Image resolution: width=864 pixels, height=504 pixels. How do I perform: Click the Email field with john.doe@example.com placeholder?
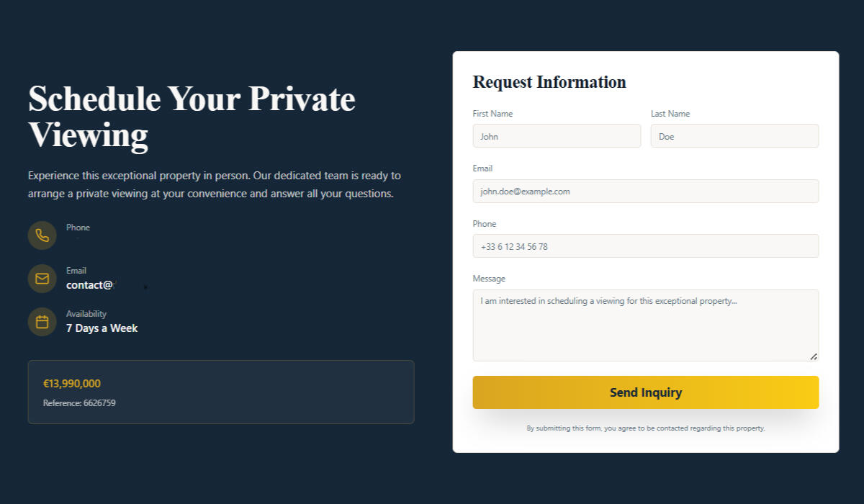[x=645, y=192]
